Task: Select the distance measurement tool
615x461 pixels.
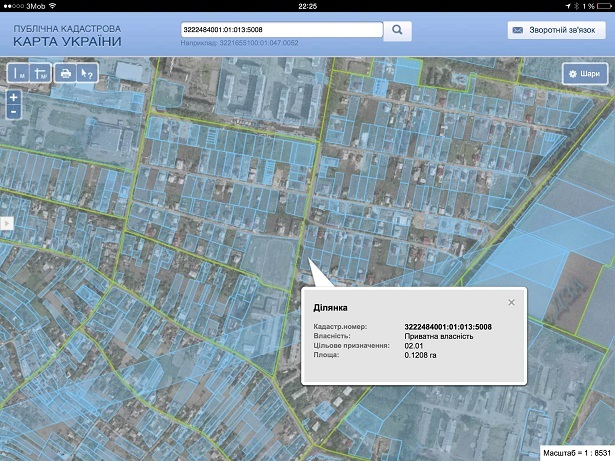Action: 19,73
